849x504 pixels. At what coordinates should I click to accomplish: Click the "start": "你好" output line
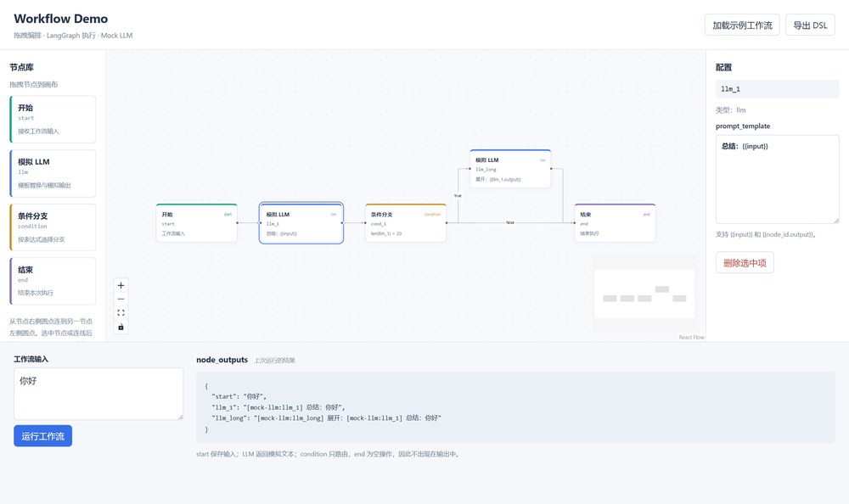[x=239, y=396]
